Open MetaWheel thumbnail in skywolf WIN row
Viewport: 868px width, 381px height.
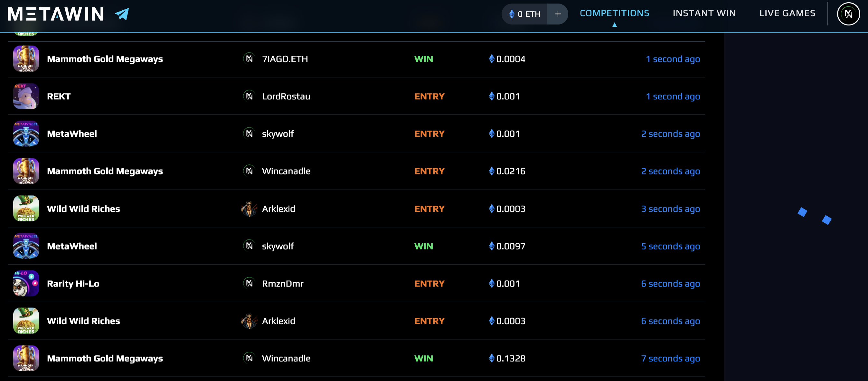click(26, 246)
